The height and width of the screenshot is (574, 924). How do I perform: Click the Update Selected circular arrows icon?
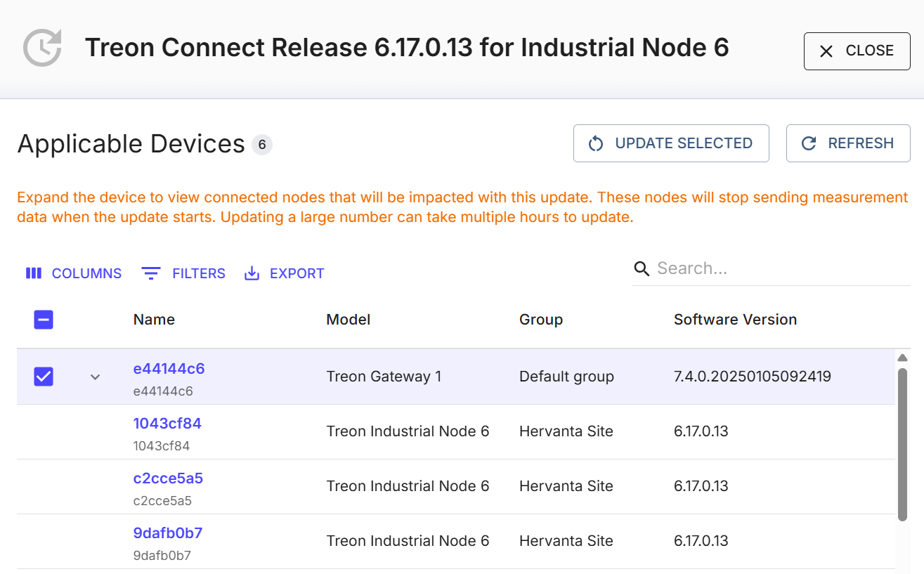click(596, 144)
